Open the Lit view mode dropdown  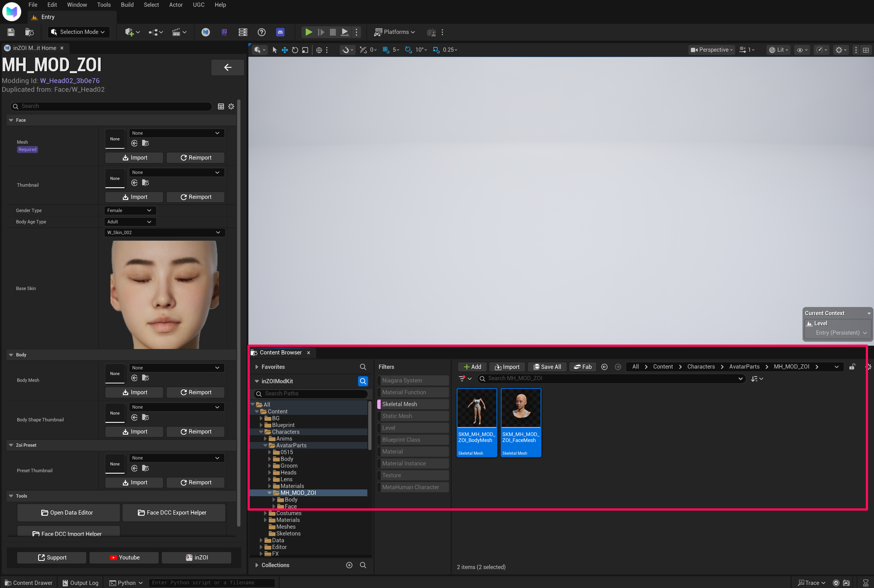pyautogui.click(x=778, y=50)
